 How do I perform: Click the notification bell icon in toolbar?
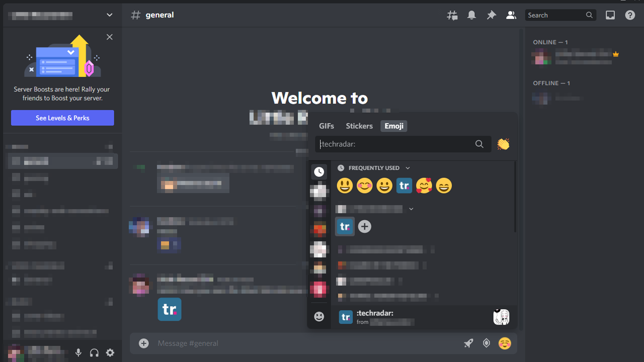(472, 15)
